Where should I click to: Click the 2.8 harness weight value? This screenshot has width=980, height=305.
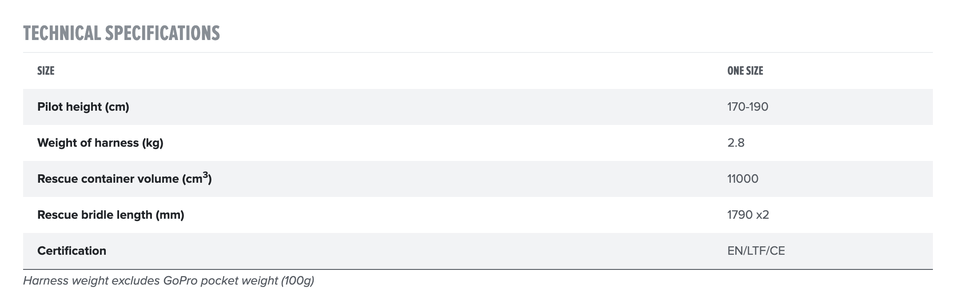point(736,143)
